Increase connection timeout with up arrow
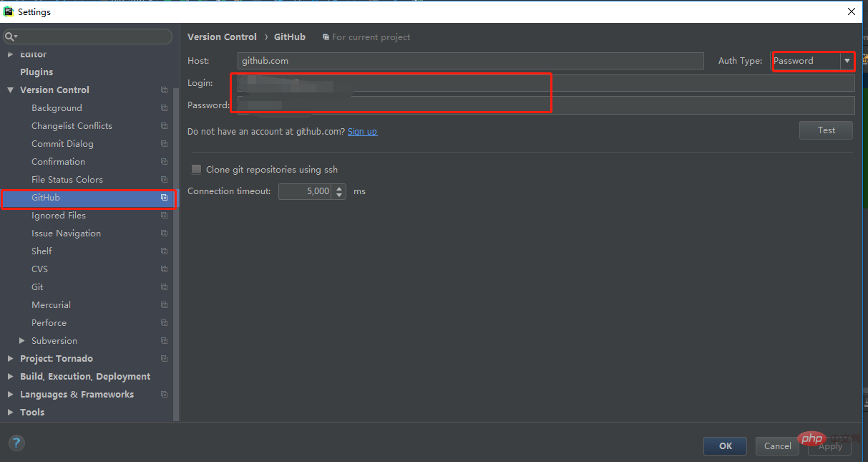 [339, 188]
